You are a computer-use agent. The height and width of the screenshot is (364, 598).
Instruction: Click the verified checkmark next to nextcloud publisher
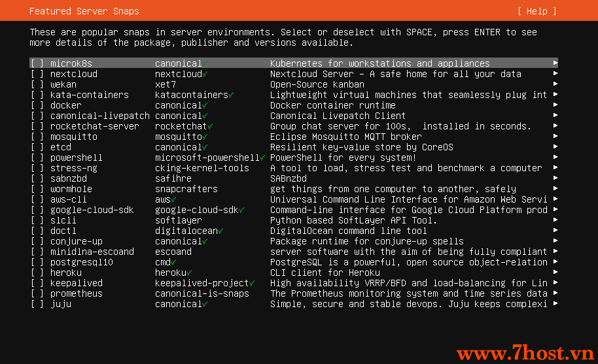point(205,74)
